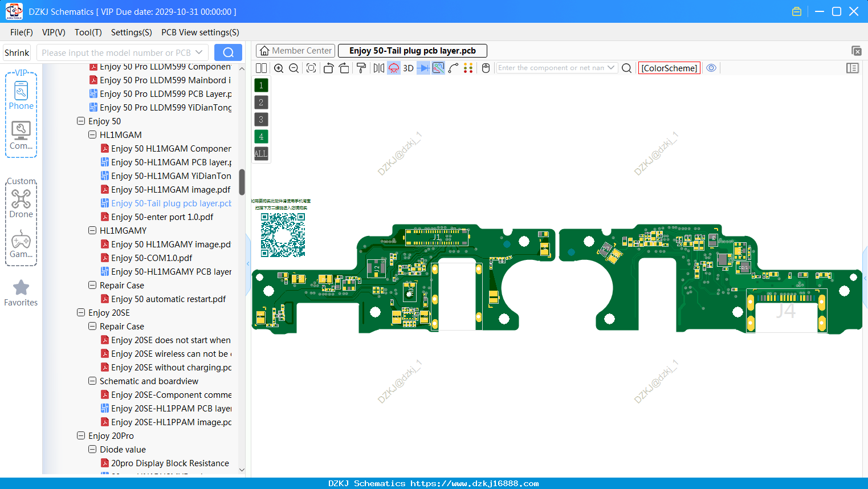The height and width of the screenshot is (489, 868).
Task: Click the mouse settings icon
Action: coord(486,68)
